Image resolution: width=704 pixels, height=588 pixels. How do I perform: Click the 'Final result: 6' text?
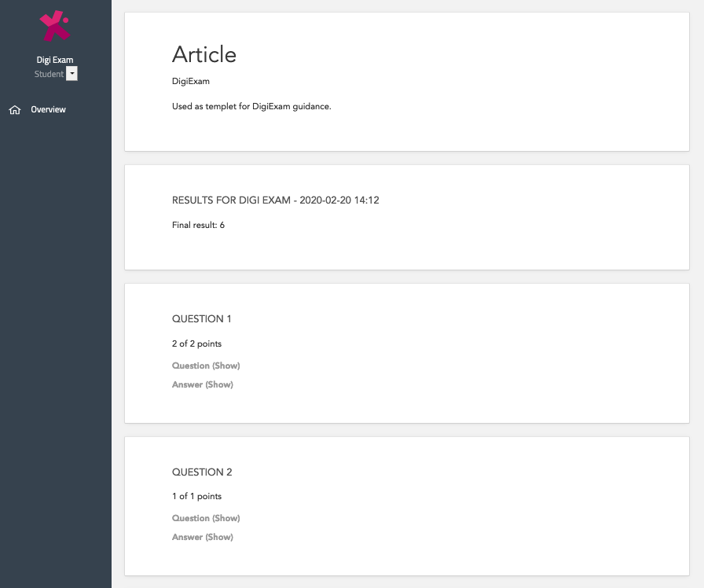click(x=198, y=225)
